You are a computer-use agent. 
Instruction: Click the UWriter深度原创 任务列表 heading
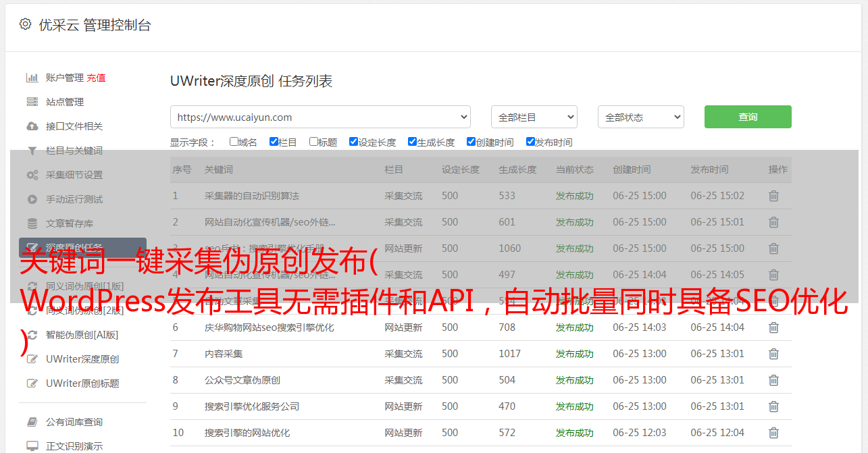pos(251,82)
